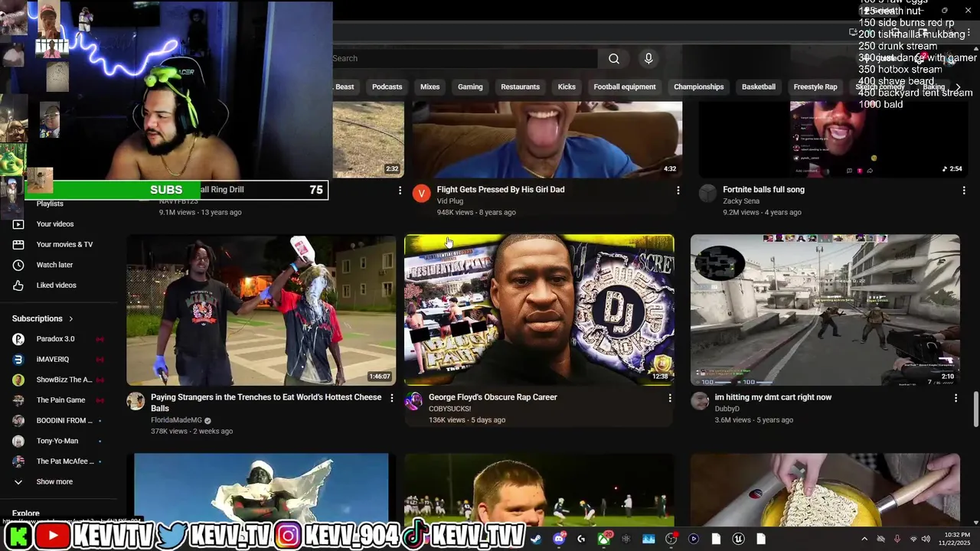Open George Floyd's Obscure Rap Career title
980x551 pixels.
(493, 397)
